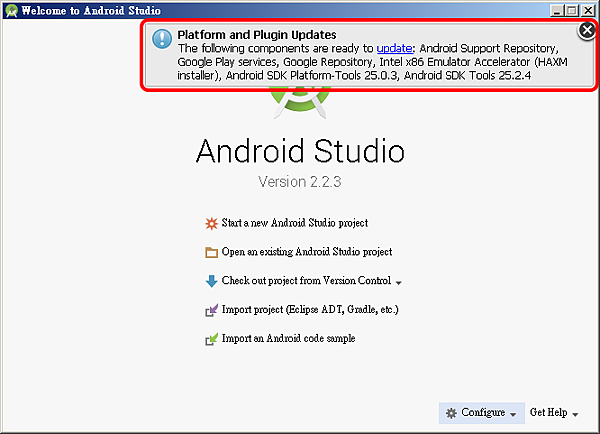600x434 pixels.
Task: Import project (Eclipse ADT, Gradle, etc.)
Action: tap(310, 310)
